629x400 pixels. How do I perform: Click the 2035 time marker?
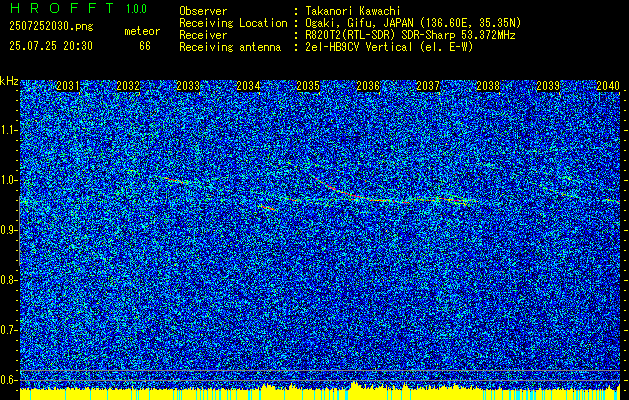click(308, 86)
